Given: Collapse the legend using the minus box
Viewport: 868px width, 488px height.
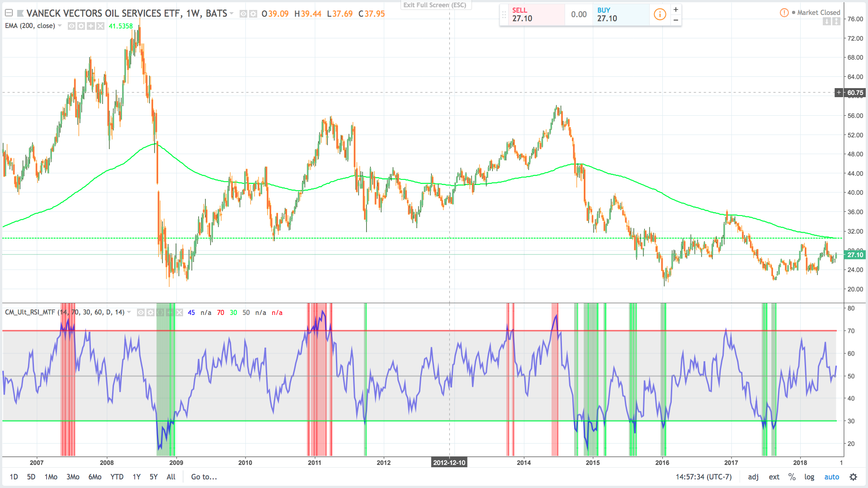Looking at the screenshot, I should (9, 13).
